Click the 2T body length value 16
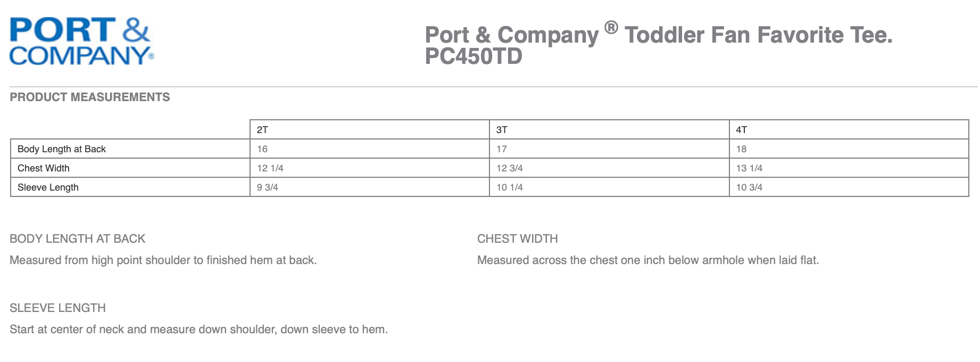Screen dimensions: 980x362 click(262, 149)
